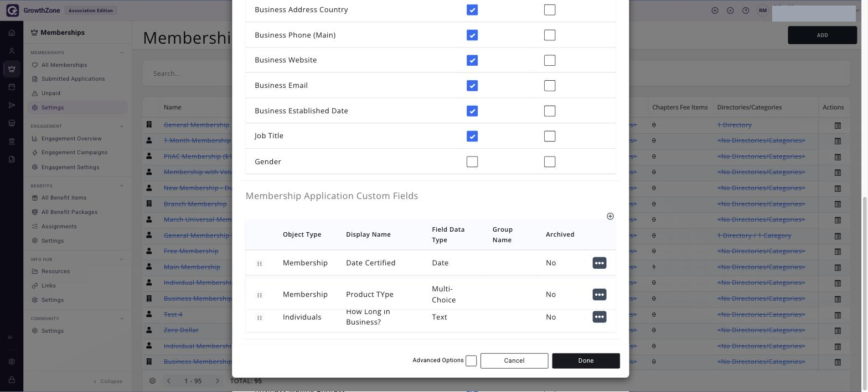Uncheck first checkbox for Business Address Country
The image size is (868, 392).
472,10
